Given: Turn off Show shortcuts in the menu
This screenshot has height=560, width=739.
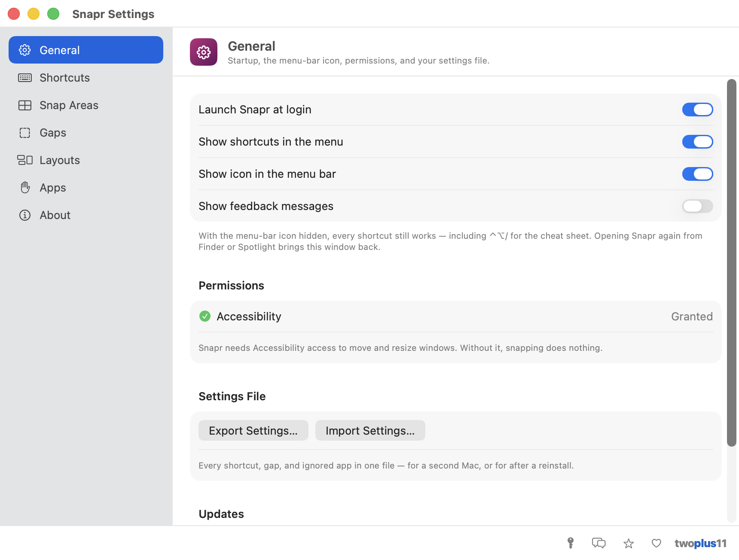Looking at the screenshot, I should tap(698, 142).
